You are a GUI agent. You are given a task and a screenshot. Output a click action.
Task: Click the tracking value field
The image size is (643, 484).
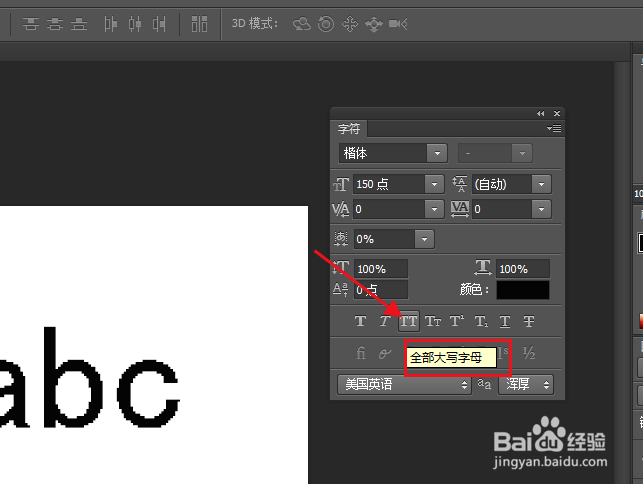pos(502,209)
